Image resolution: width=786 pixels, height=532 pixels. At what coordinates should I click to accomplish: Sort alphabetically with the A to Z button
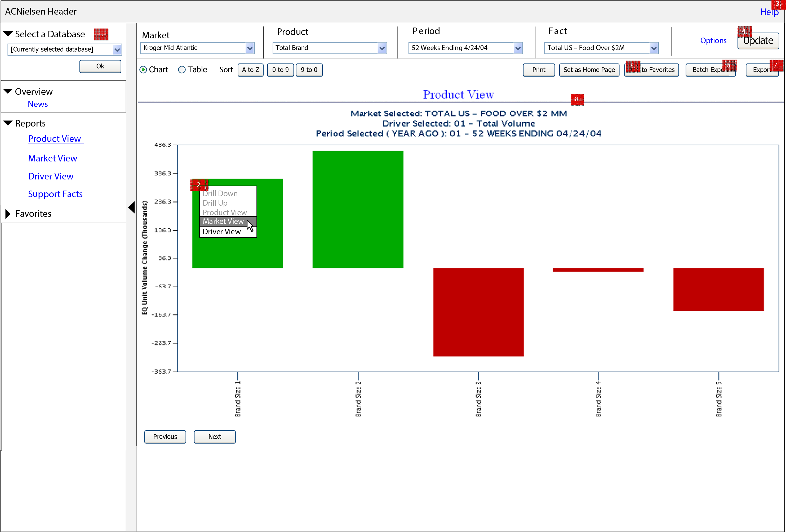[250, 70]
